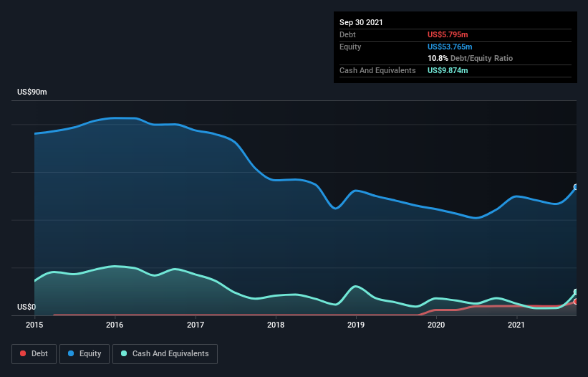Click the Sep 30 2021 tooltip date
This screenshot has width=588, height=377.
pyautogui.click(x=361, y=22)
